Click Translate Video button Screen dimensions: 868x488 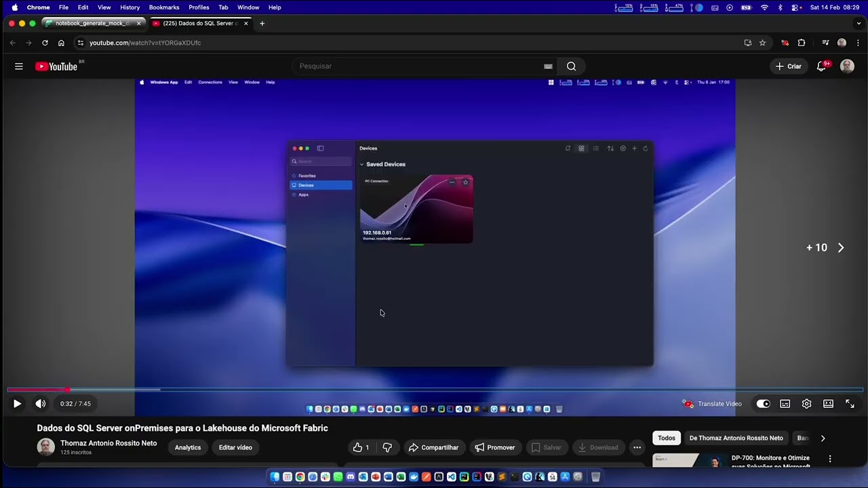pyautogui.click(x=712, y=404)
